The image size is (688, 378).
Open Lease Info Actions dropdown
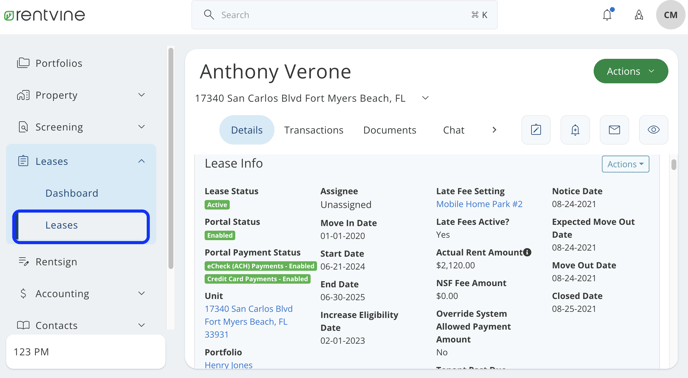[625, 164]
